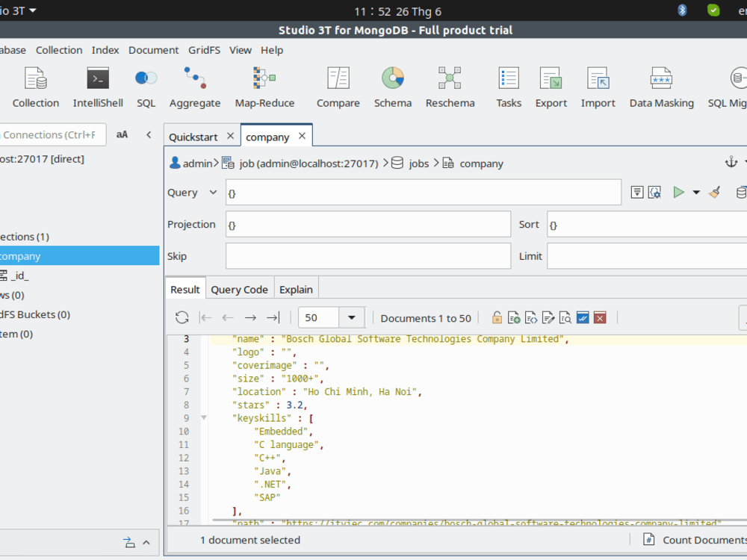Open the Reschema tool
Screen dimensions: 747x560
coord(450,87)
